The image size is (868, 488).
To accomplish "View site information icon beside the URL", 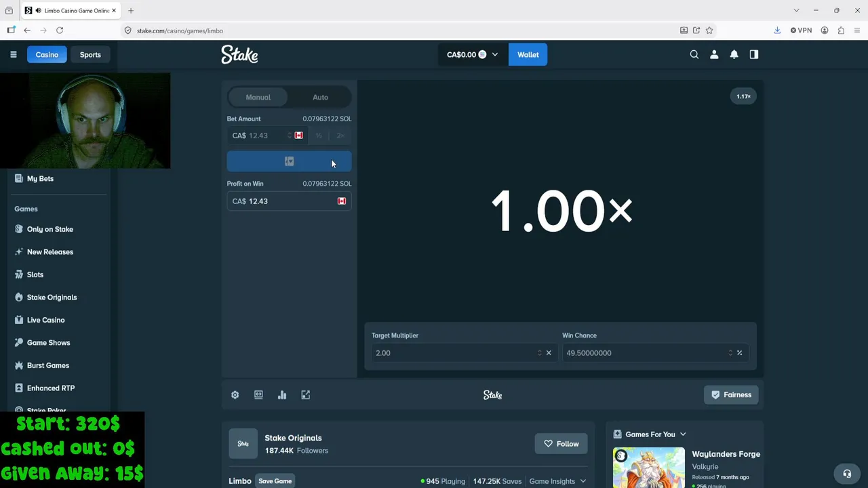I will 127,30.
